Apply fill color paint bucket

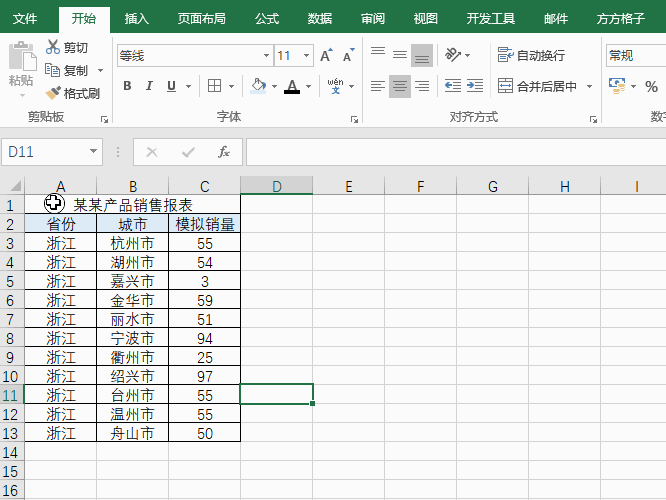(258, 86)
